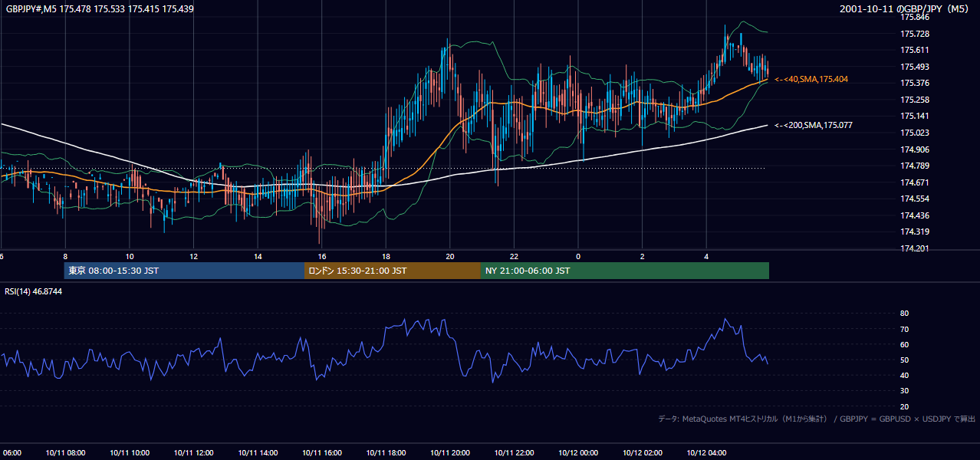The height and width of the screenshot is (460, 980).
Task: Click the 10/11 18:00 bottom time label
Action: point(386,452)
